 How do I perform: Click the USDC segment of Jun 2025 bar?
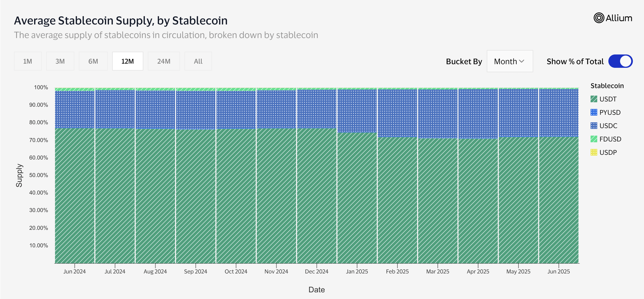pos(559,113)
